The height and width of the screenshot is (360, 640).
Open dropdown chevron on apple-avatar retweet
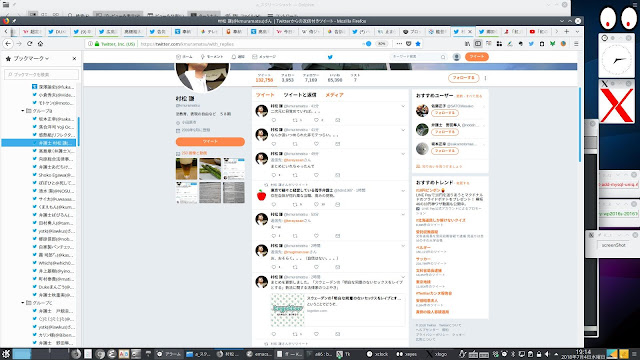pyautogui.click(x=403, y=191)
